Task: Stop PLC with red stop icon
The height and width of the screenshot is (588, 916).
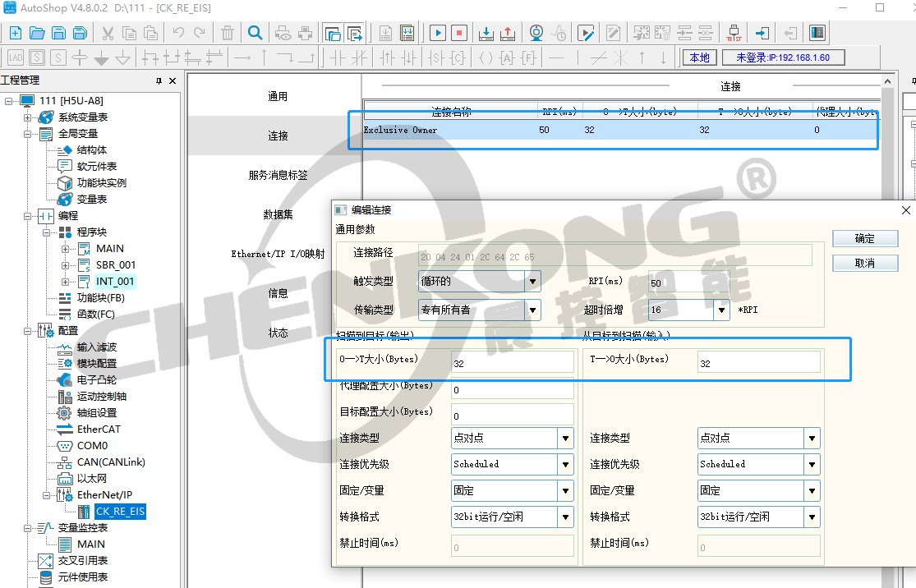Action: (459, 33)
